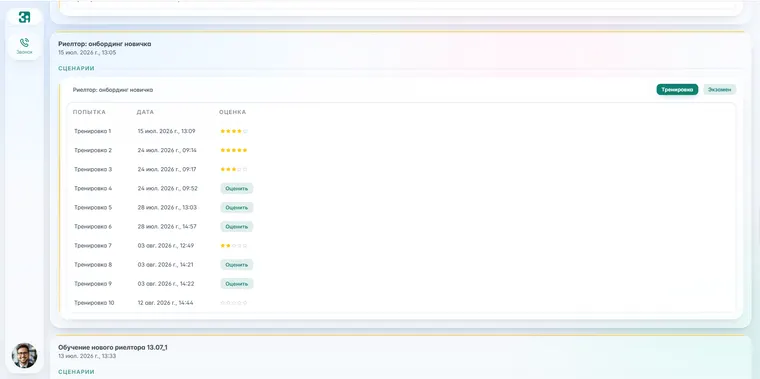Click card date 15 июл. 2026 г., 13:05
This screenshot has width=760, height=379.
(x=87, y=52)
